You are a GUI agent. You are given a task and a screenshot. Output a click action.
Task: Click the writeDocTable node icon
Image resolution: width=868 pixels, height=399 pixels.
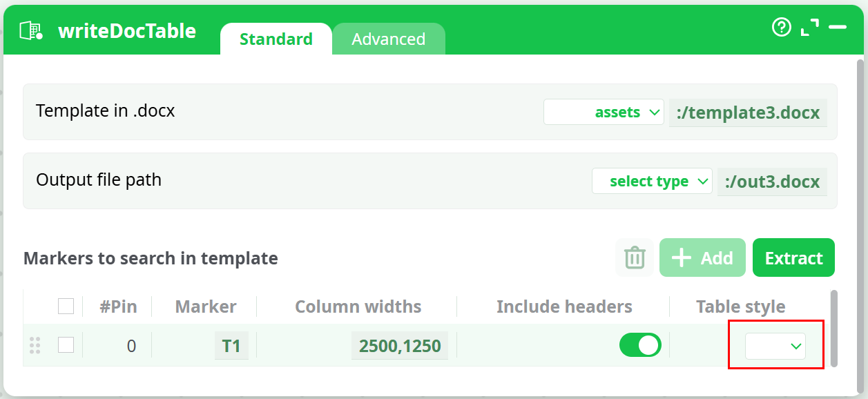click(31, 31)
